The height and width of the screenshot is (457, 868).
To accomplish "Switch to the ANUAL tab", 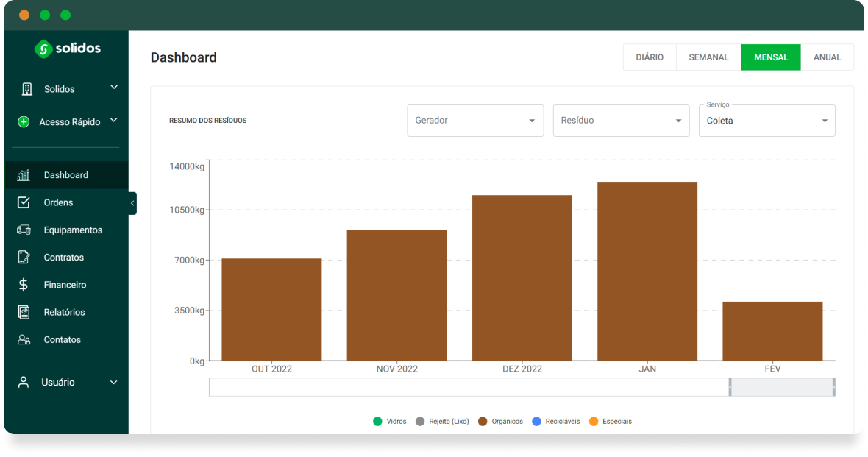I will pyautogui.click(x=827, y=57).
